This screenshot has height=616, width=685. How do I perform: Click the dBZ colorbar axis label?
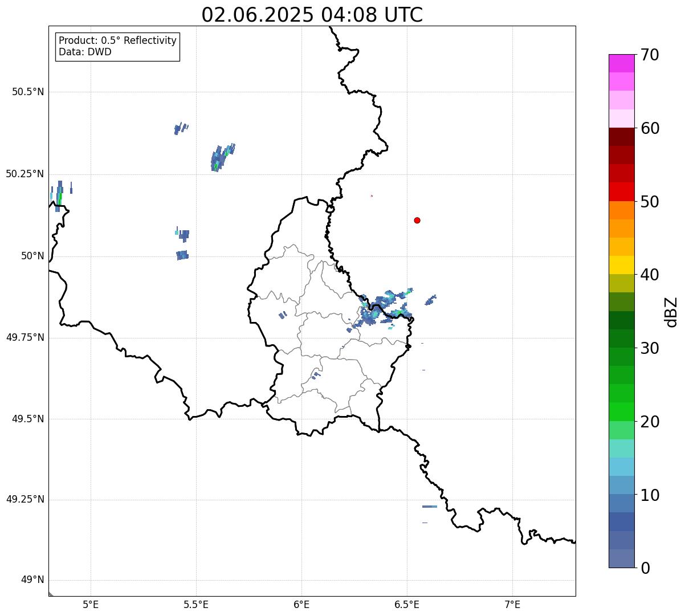[672, 312]
